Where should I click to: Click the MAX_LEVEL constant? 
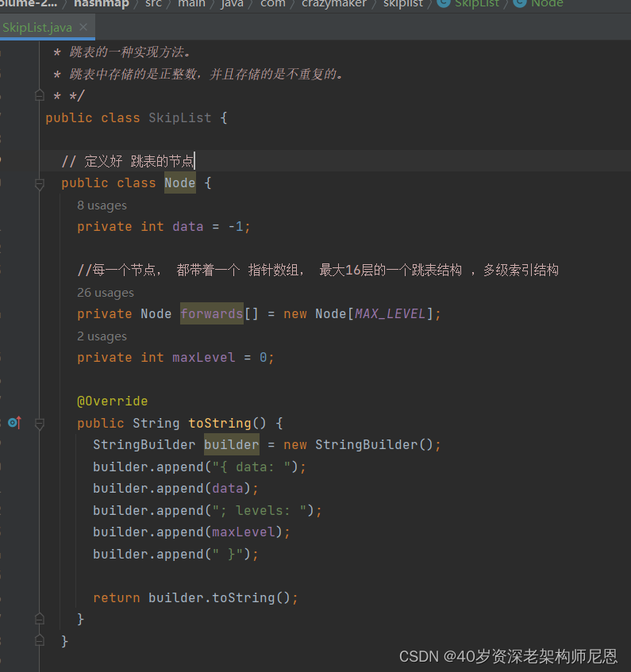pos(390,313)
